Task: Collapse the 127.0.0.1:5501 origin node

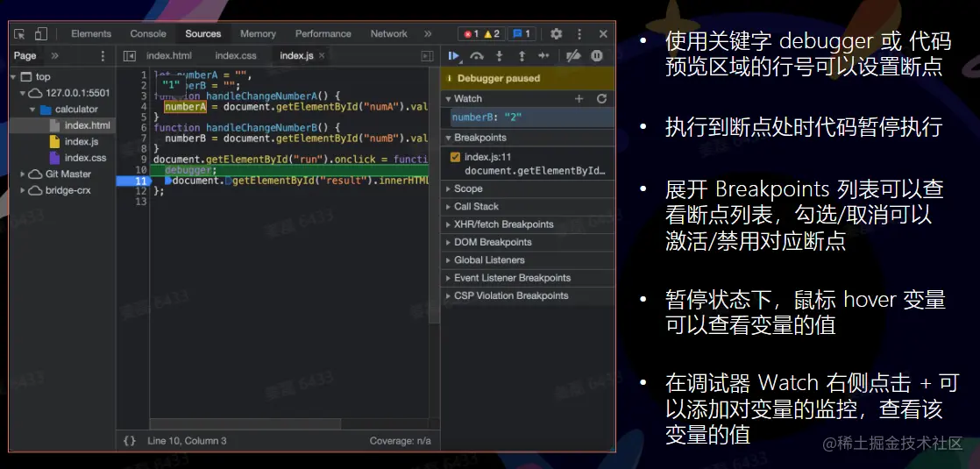Action: click(x=23, y=93)
